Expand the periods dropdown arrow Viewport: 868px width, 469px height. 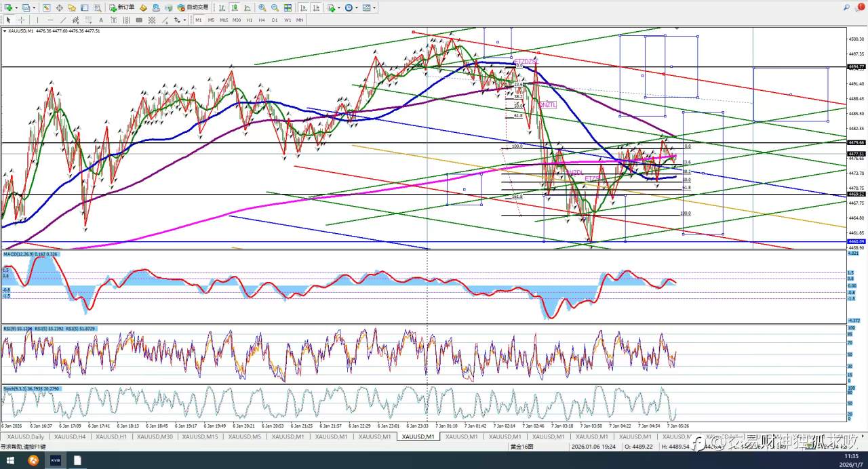[x=356, y=7]
